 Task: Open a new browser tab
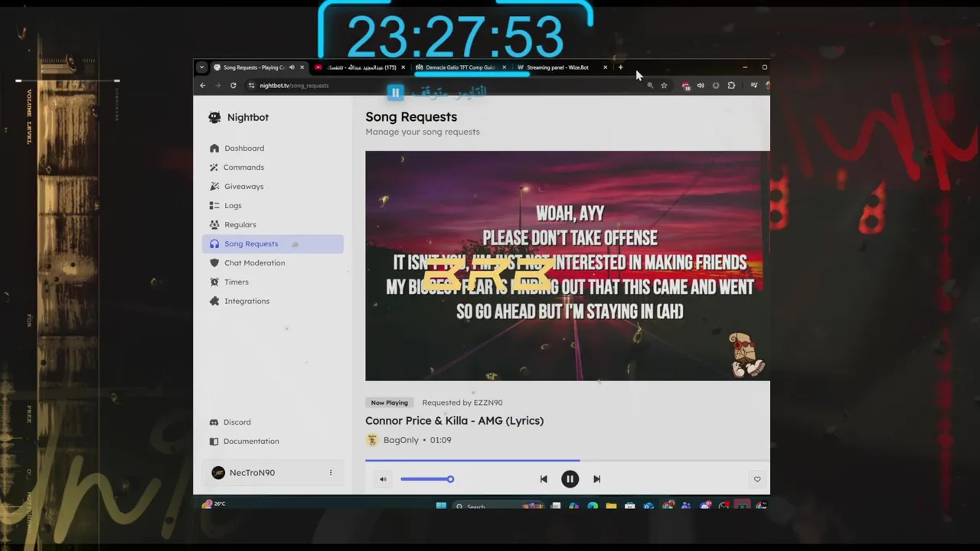(620, 67)
